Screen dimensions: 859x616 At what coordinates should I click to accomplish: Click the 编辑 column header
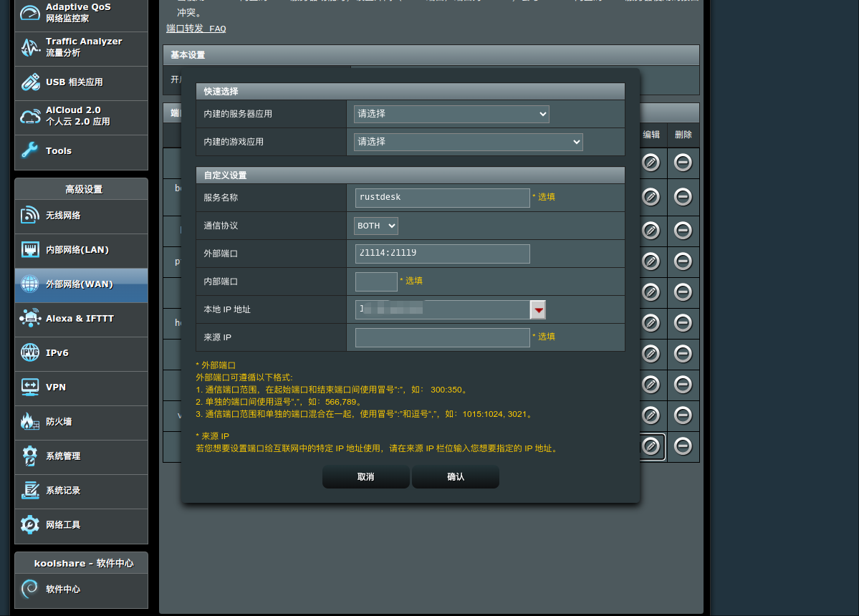[x=651, y=135]
